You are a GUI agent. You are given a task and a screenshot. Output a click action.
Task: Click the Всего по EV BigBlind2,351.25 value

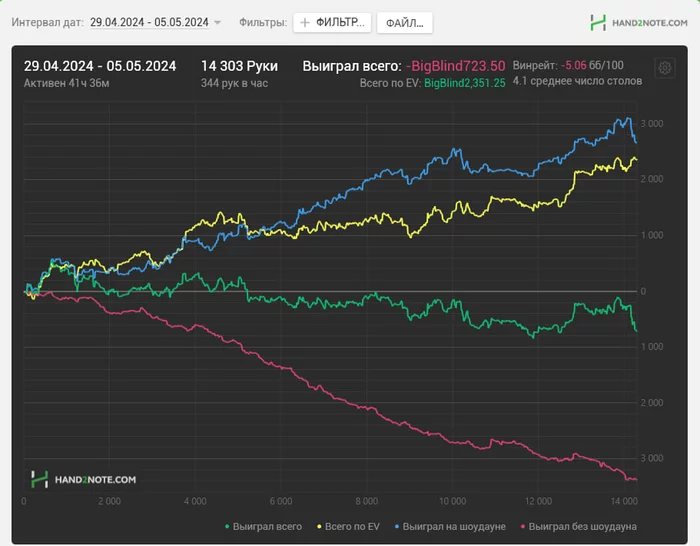click(x=465, y=83)
